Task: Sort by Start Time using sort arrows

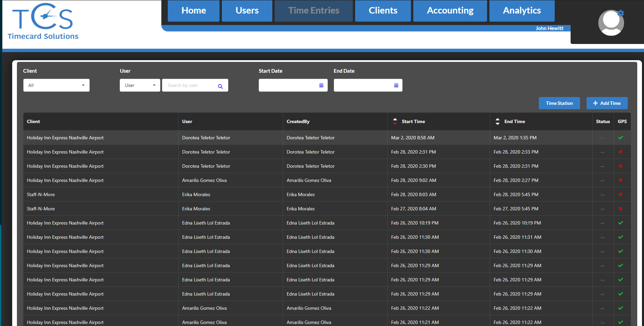Action: tap(395, 121)
